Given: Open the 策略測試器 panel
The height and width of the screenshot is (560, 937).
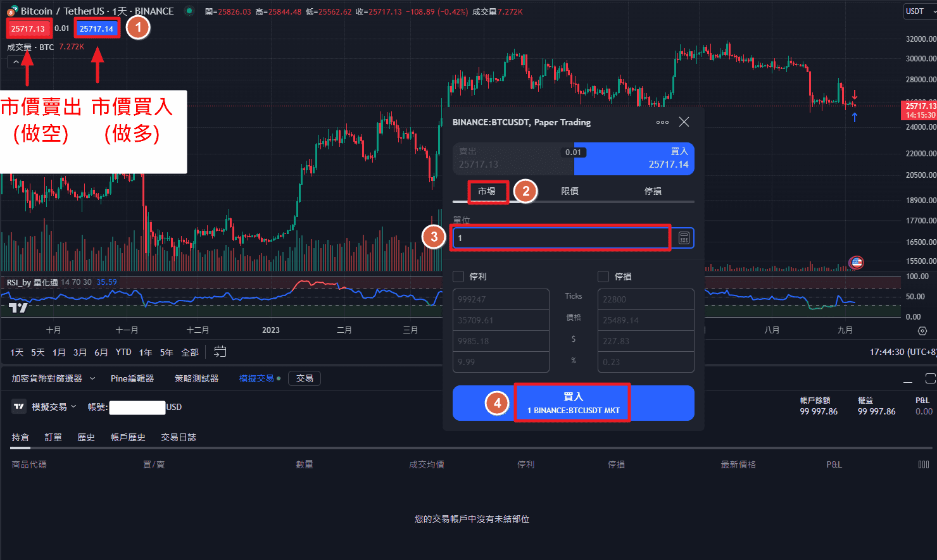Looking at the screenshot, I should pos(196,378).
